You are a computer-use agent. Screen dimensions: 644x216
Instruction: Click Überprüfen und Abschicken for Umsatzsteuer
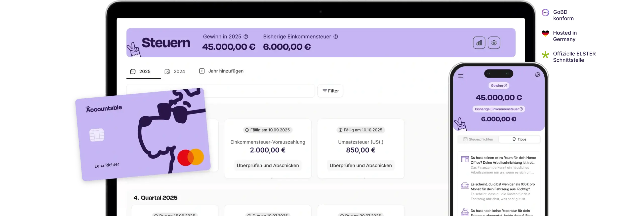tap(360, 165)
